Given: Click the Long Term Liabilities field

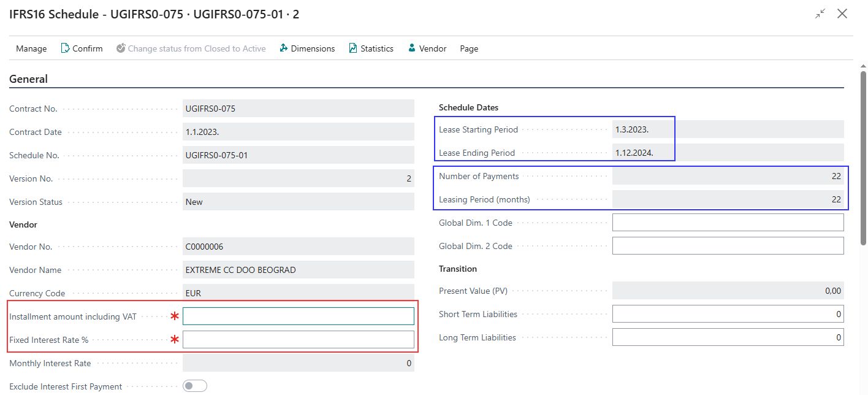Looking at the screenshot, I should click(728, 337).
